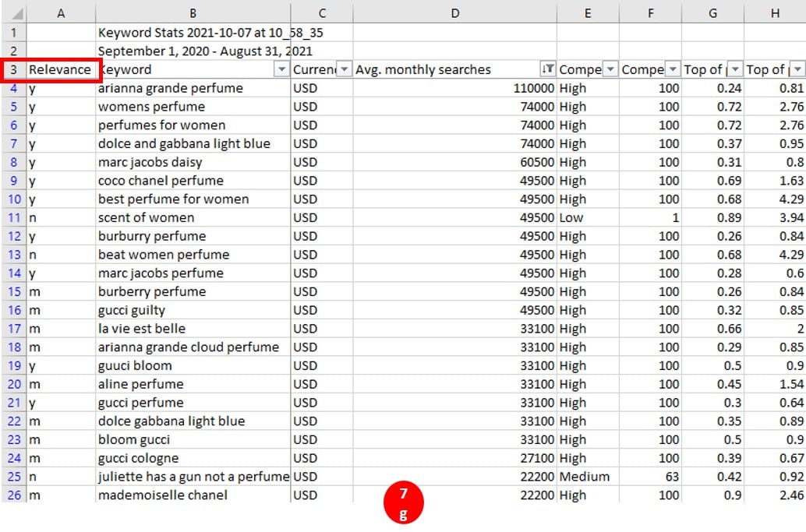This screenshot has width=806, height=532.
Task: Select the 'guuci bloom' cell
Action: point(193,365)
